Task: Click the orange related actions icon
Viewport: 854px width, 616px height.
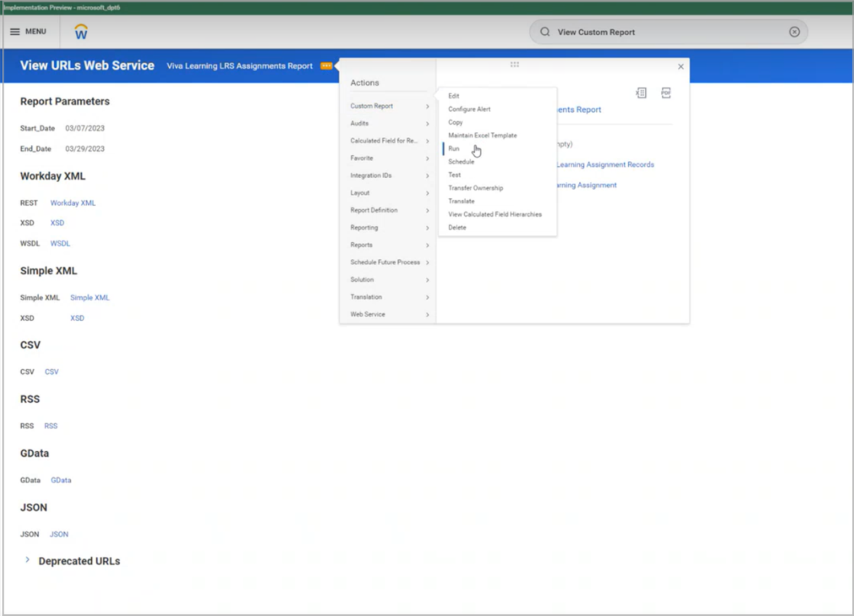Action: click(x=326, y=66)
